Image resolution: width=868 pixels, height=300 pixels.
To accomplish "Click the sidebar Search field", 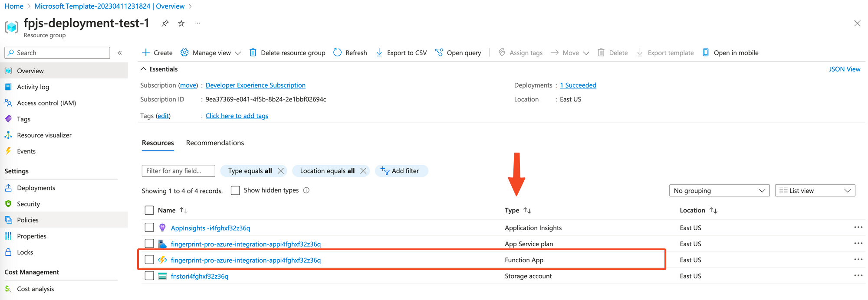I will tap(57, 52).
